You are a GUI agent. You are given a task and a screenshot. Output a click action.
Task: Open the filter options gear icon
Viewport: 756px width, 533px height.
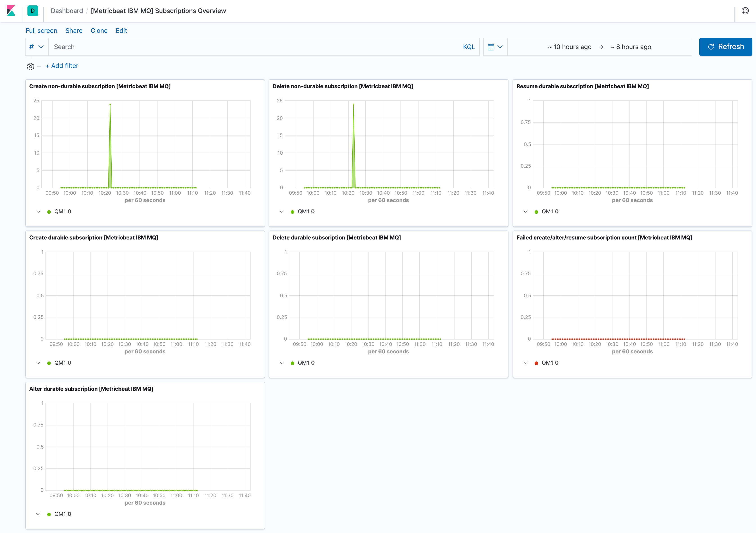31,66
